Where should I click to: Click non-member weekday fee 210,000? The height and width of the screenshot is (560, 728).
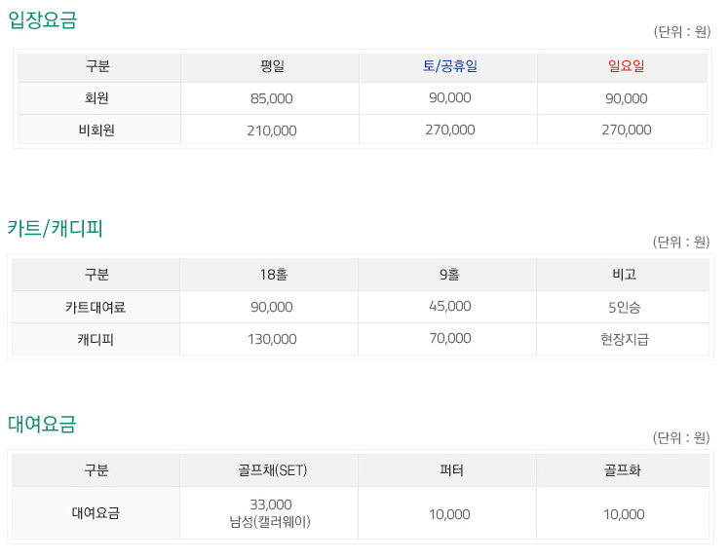[x=272, y=131]
